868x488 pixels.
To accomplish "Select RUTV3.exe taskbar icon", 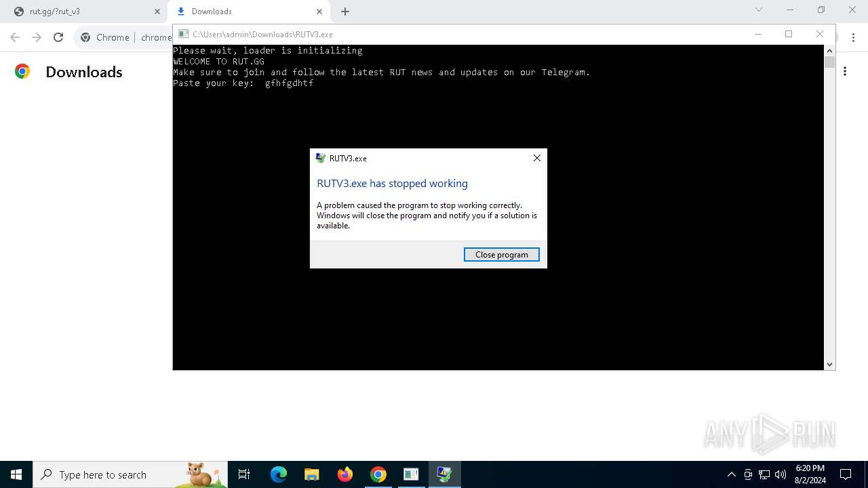I will 445,474.
